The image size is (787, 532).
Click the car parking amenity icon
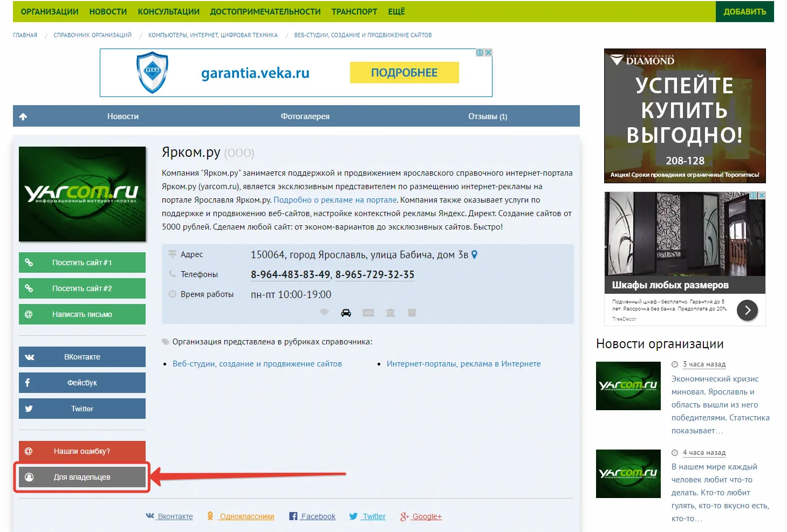click(346, 313)
